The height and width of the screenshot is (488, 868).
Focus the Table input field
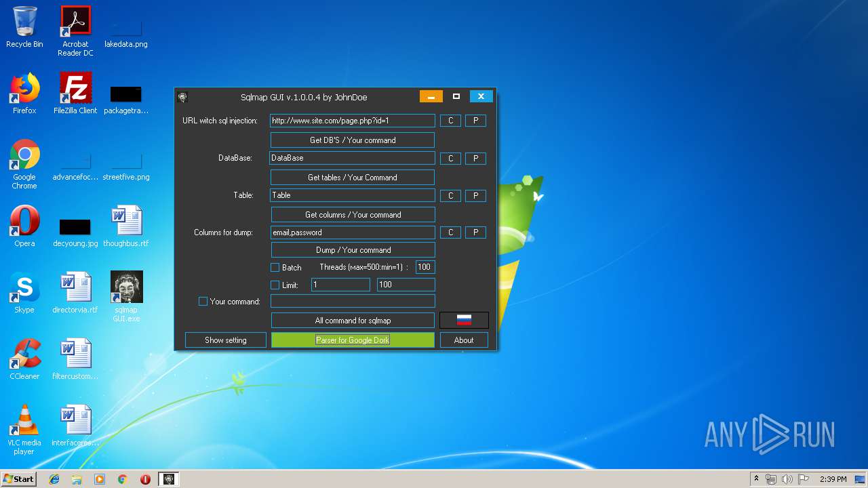353,195
